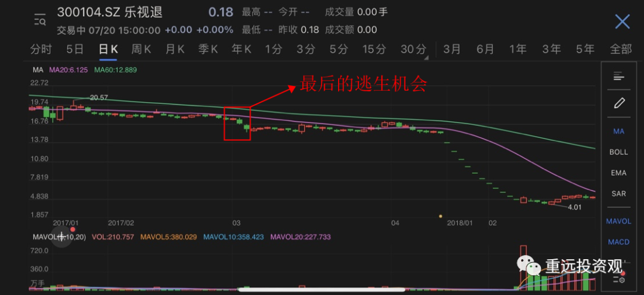Viewport: 644px width, 295px height.
Task: Switch to 3分 minute chart
Action: 306,50
